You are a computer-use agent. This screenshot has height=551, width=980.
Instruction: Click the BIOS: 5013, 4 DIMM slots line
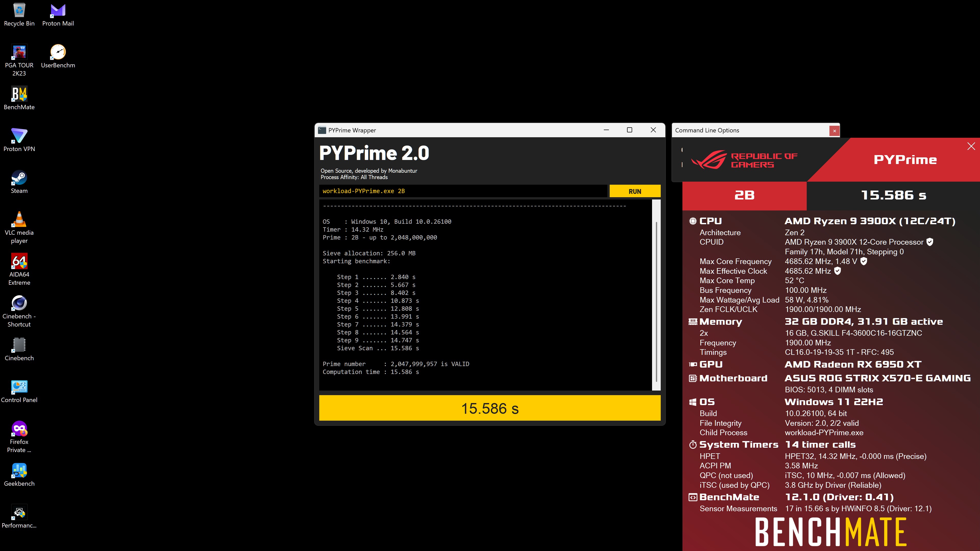pos(829,390)
